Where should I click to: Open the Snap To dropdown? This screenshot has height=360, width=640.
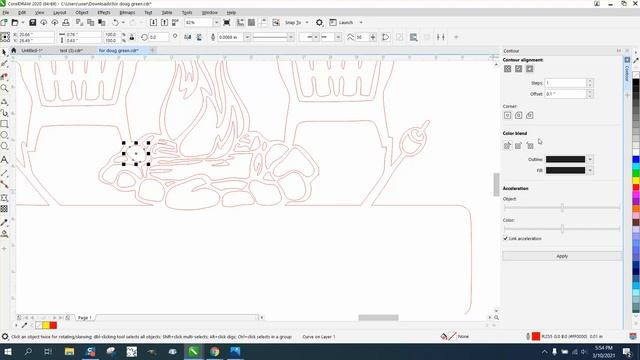coord(307,22)
